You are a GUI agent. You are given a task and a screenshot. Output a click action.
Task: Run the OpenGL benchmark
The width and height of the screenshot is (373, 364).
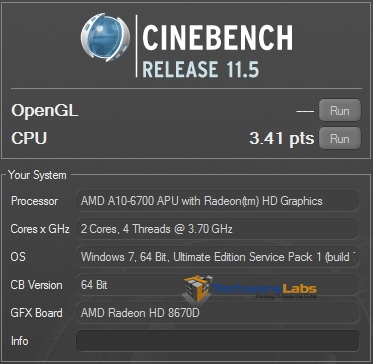point(340,110)
